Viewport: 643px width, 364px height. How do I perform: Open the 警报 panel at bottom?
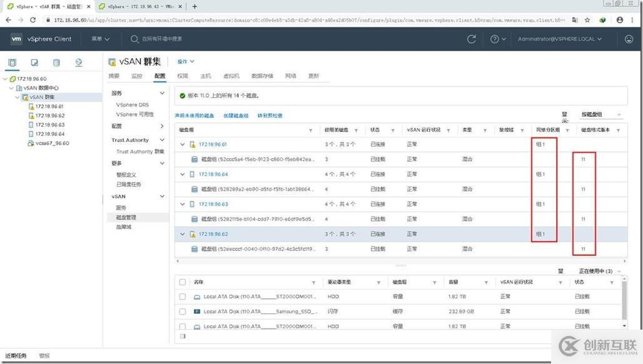pos(44,356)
